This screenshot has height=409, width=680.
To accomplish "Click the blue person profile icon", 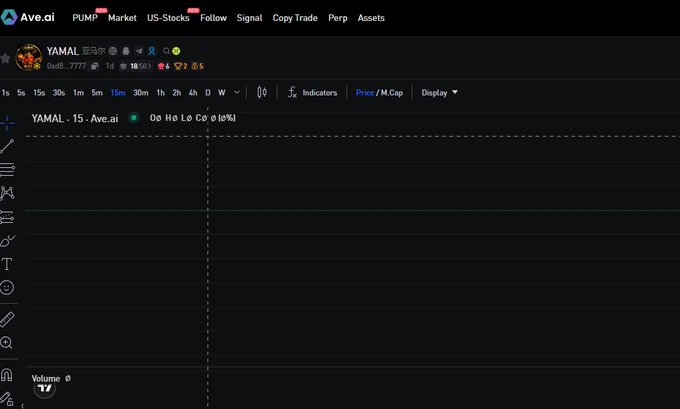I will (x=151, y=51).
